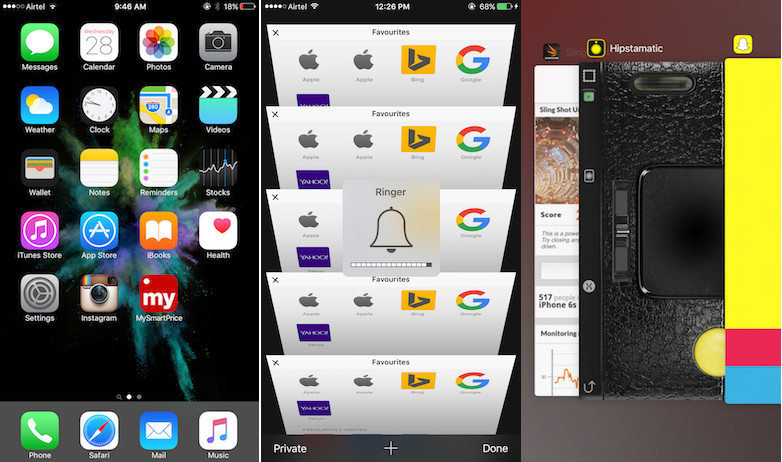Screen dimensions: 782x462
Task: Open the Wallet app
Action: click(x=39, y=168)
